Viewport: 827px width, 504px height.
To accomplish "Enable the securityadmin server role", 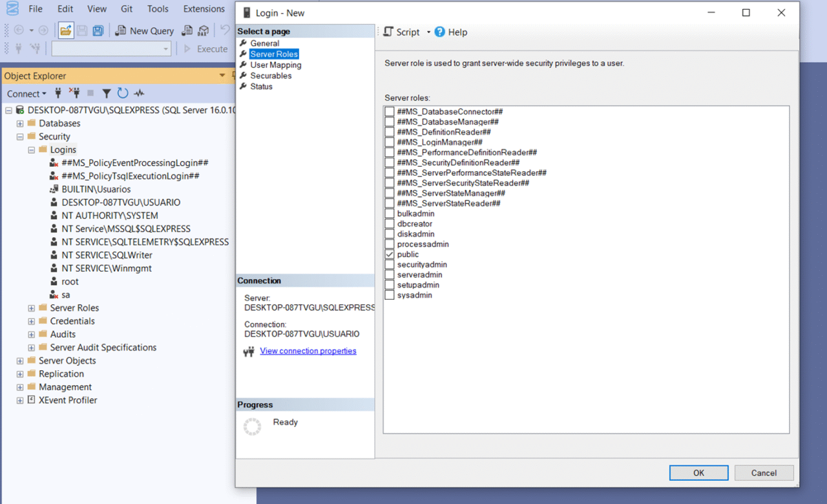I will tap(390, 265).
